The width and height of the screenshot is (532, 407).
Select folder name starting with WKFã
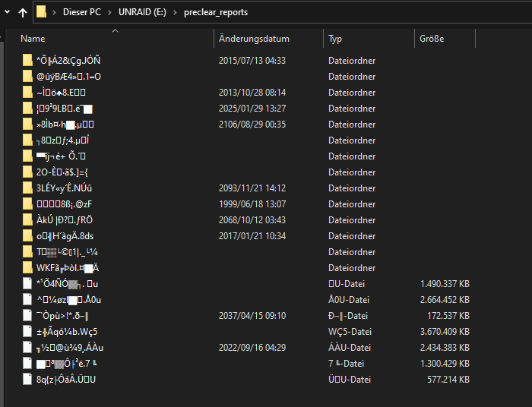68,268
